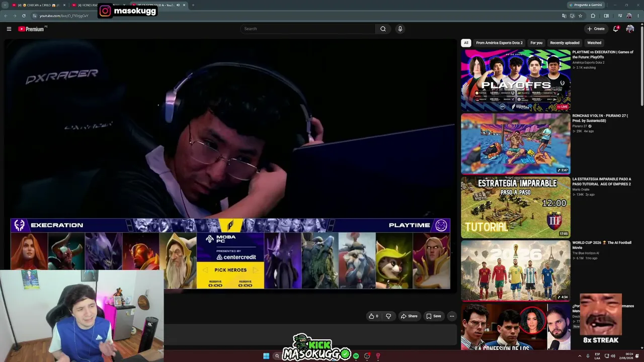Viewport: 644px width, 362px height.
Task: Close the active YouTube live tab
Action: coord(184,5)
